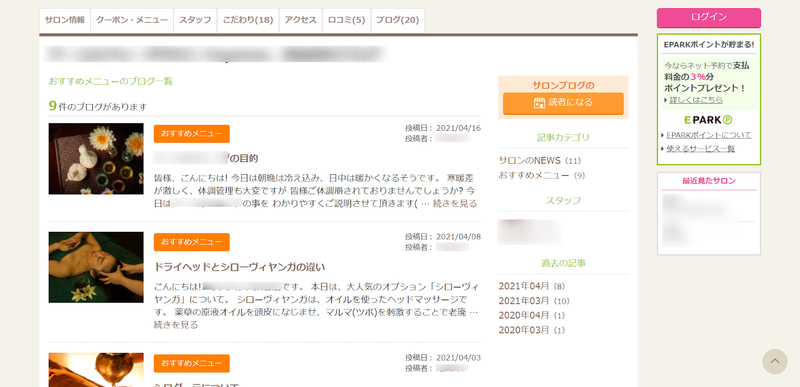Screen dimensions: 800x387
Task: Open the post title ending with の目的
Action: coord(206,158)
